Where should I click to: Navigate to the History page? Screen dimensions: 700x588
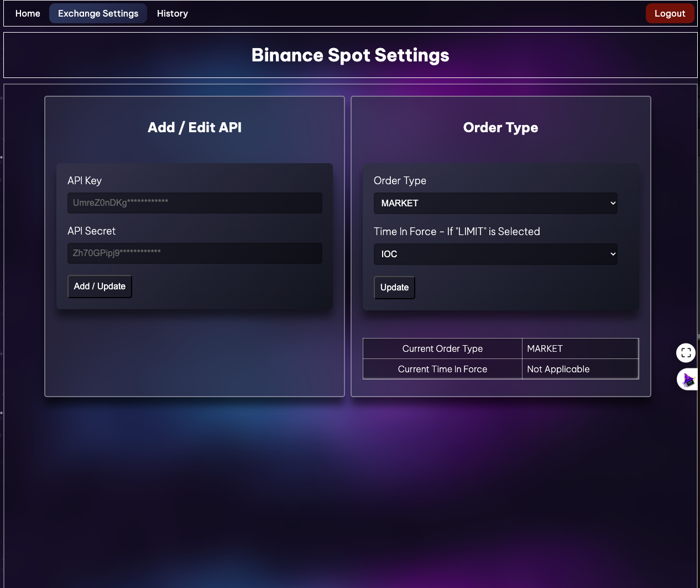[x=172, y=13]
